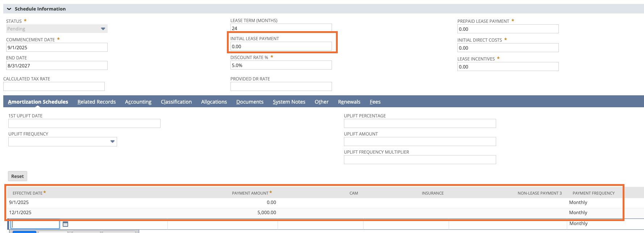Screen dimensions: 644x233
Task: Collapse the Schedule Information section
Action: tap(9, 9)
